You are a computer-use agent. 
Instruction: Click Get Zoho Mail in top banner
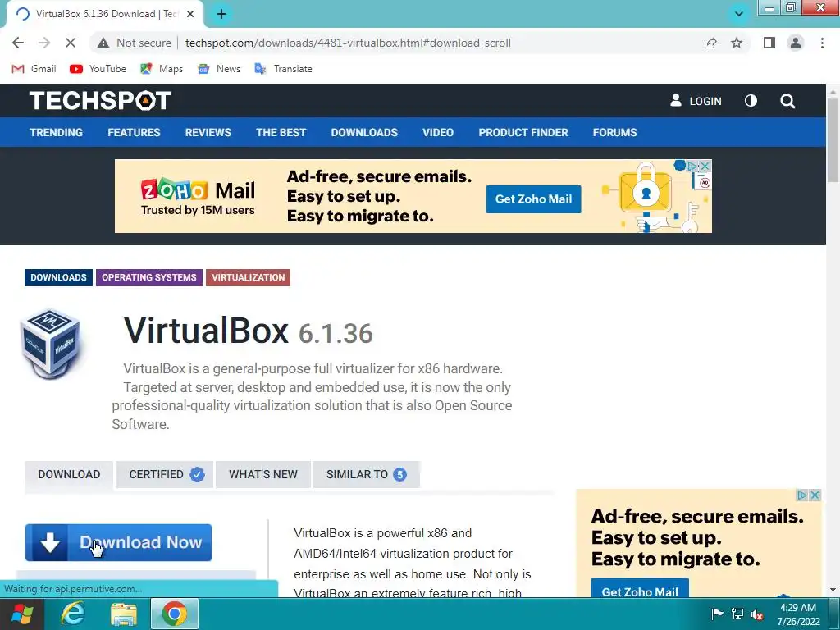(533, 199)
